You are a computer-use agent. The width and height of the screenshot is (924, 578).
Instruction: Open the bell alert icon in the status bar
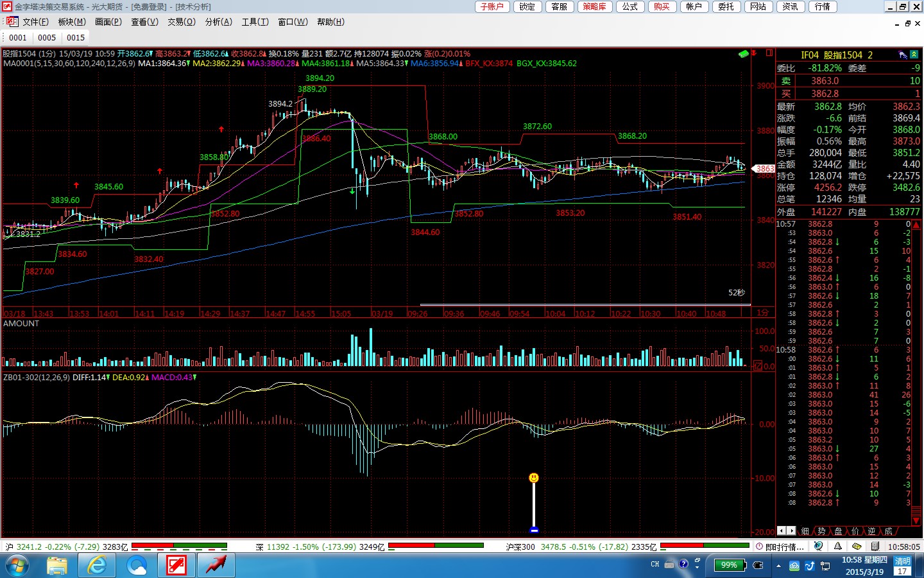[x=838, y=547]
